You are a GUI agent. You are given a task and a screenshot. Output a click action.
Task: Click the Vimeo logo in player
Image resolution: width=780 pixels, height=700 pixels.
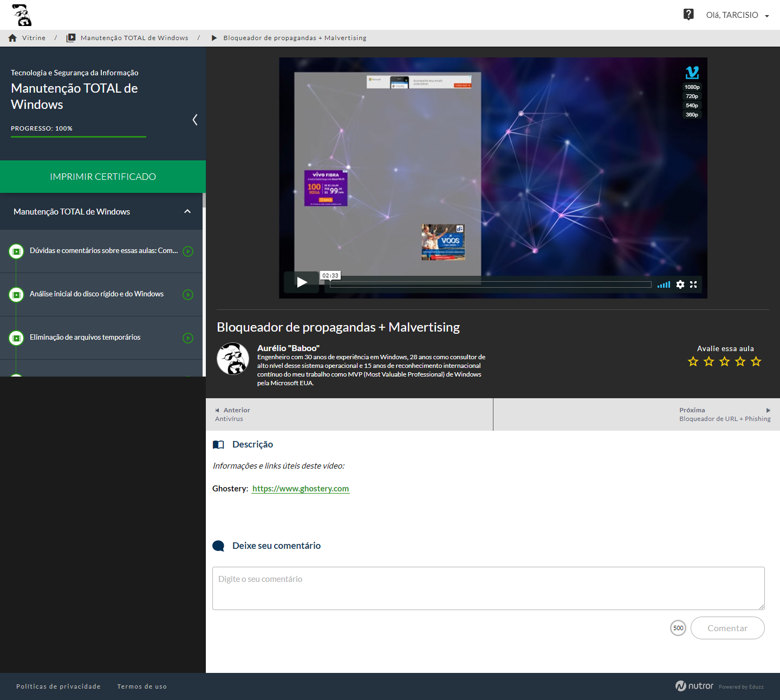692,73
